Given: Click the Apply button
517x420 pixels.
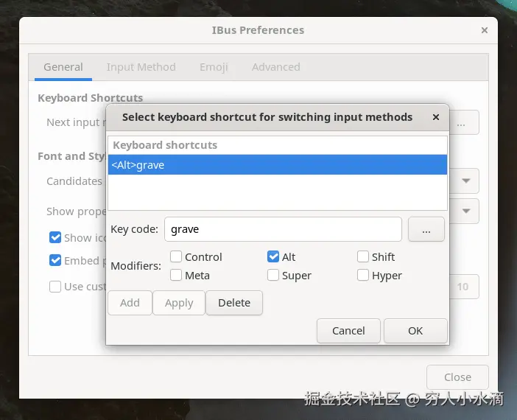Looking at the screenshot, I should click(179, 303).
